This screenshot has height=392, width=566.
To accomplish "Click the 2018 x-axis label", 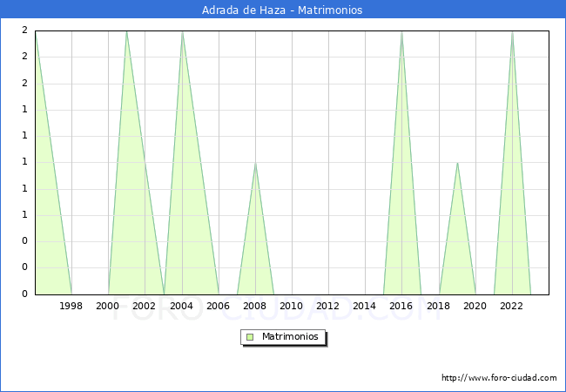I will coord(439,306).
